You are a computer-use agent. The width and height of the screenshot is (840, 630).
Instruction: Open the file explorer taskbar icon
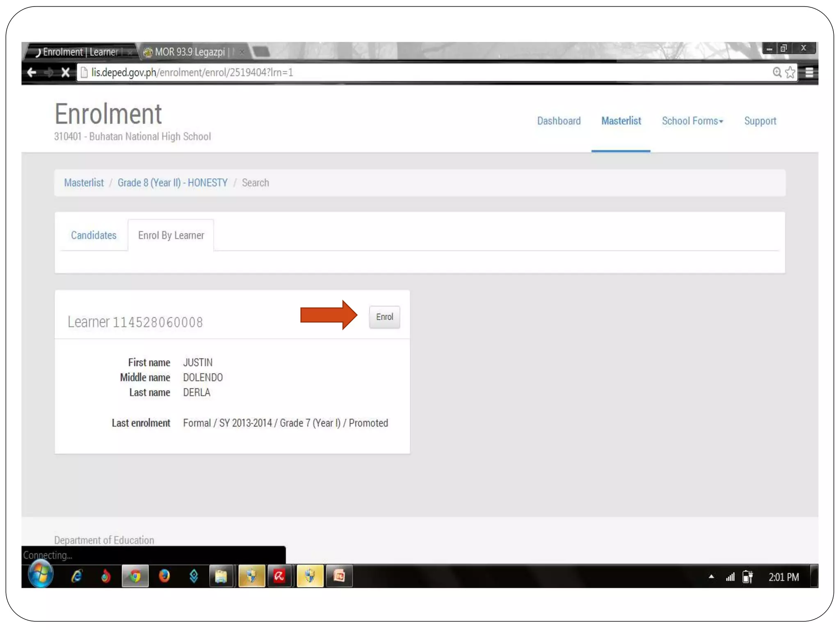[221, 576]
